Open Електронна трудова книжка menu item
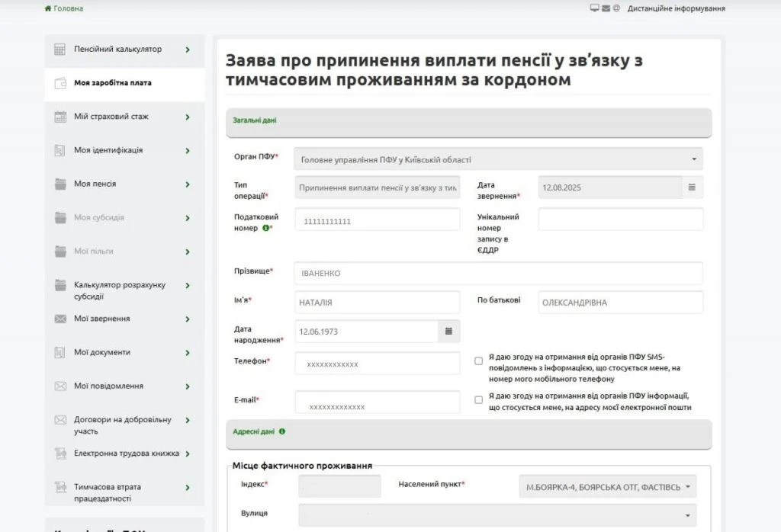 pos(126,453)
